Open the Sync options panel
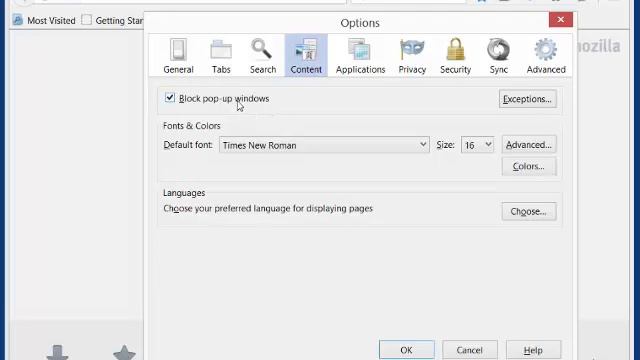 [x=498, y=56]
